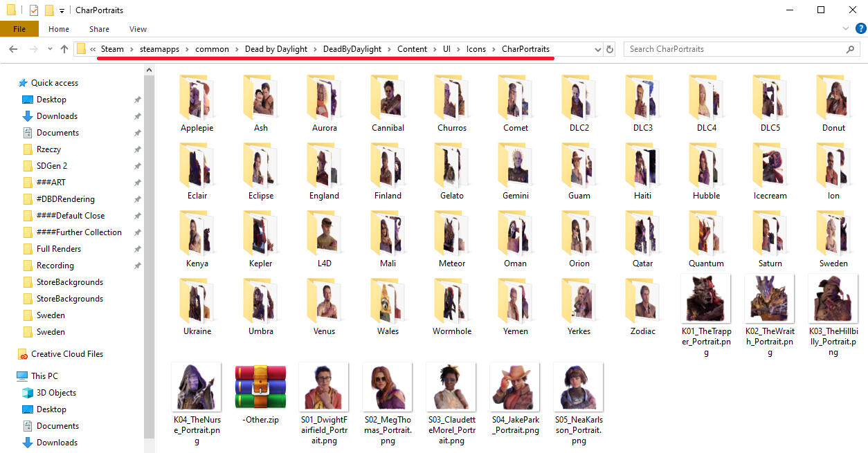Click the Search CharPortraits input field
868x453 pixels.
[734, 49]
